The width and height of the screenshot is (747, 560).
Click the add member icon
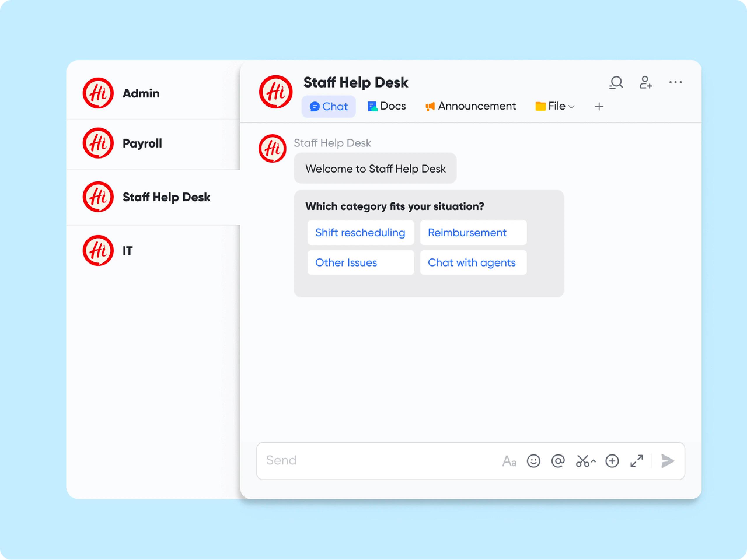(x=645, y=82)
